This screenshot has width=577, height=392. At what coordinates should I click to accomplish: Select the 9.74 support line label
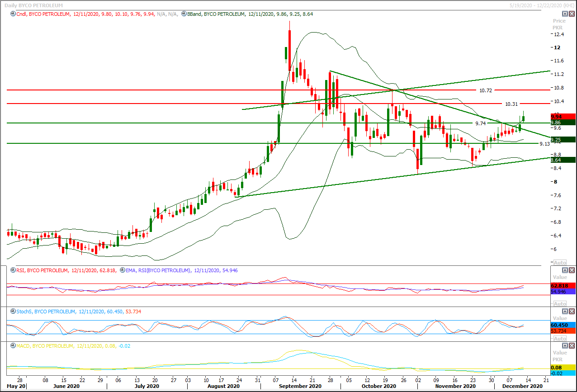[481, 123]
